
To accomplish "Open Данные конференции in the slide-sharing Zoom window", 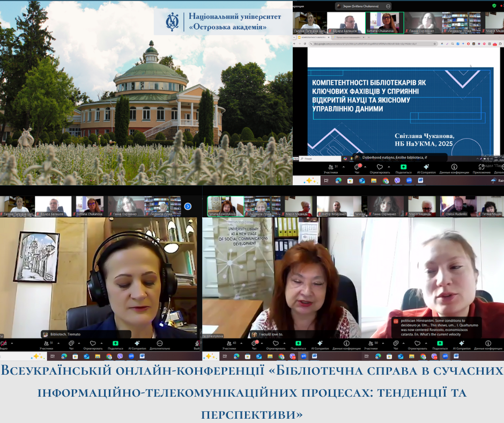I will (x=454, y=169).
